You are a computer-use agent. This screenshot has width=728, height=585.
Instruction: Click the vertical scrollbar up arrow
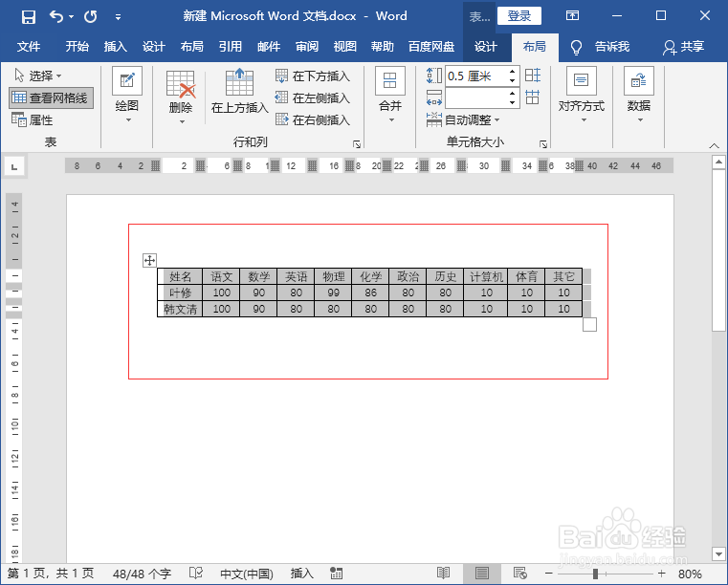[718, 162]
